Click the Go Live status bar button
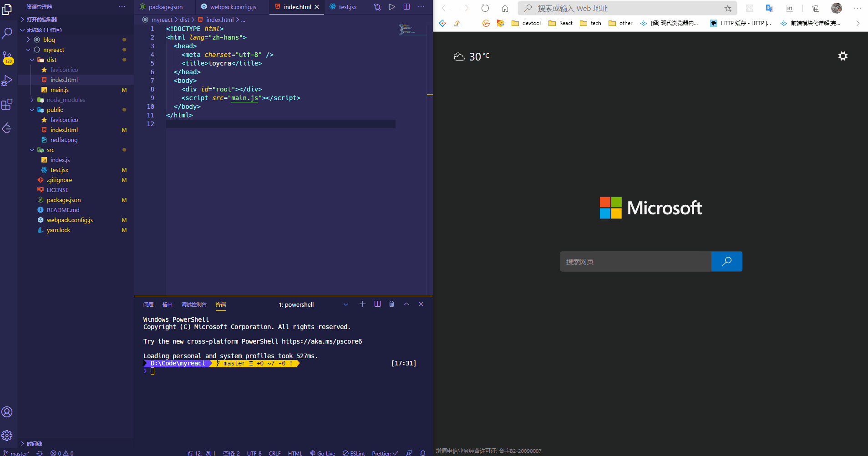868x456 pixels. [322, 453]
